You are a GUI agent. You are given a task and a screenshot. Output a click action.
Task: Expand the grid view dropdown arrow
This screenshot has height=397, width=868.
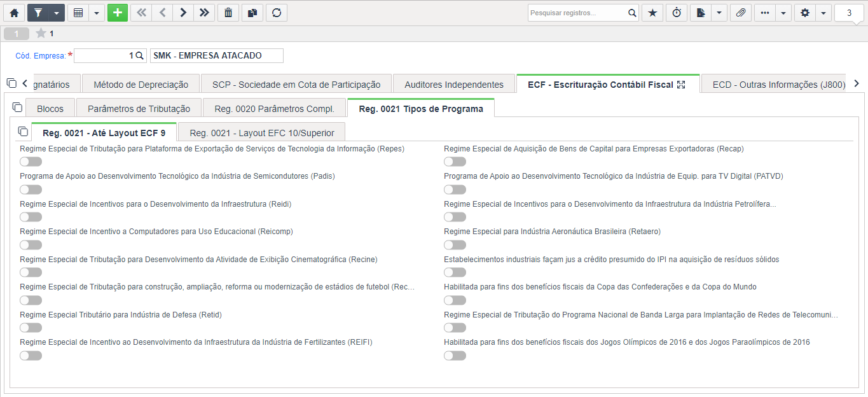97,13
